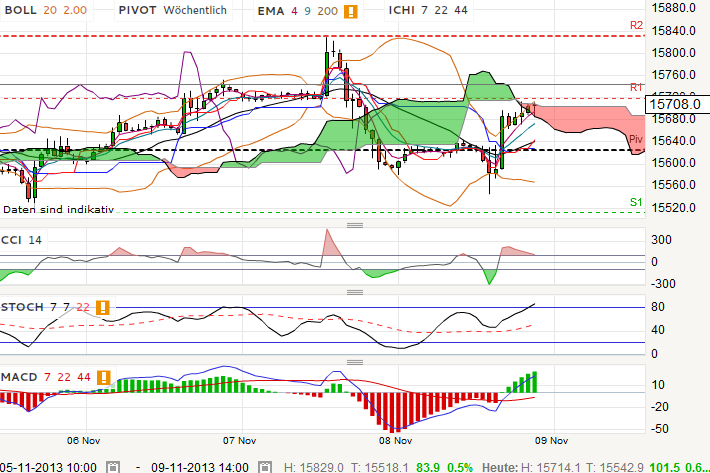The height and width of the screenshot is (473, 710).
Task: Click the 15880.0 price axis value
Action: pos(673,8)
